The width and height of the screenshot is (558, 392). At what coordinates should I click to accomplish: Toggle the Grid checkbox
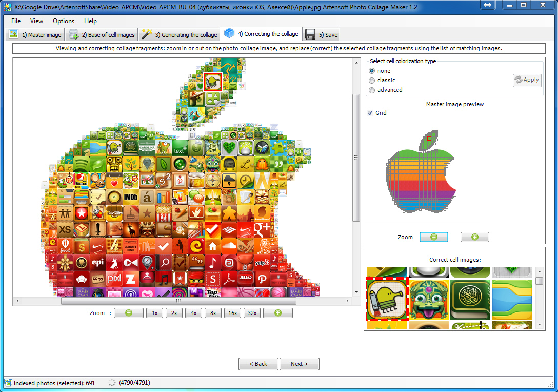click(370, 113)
